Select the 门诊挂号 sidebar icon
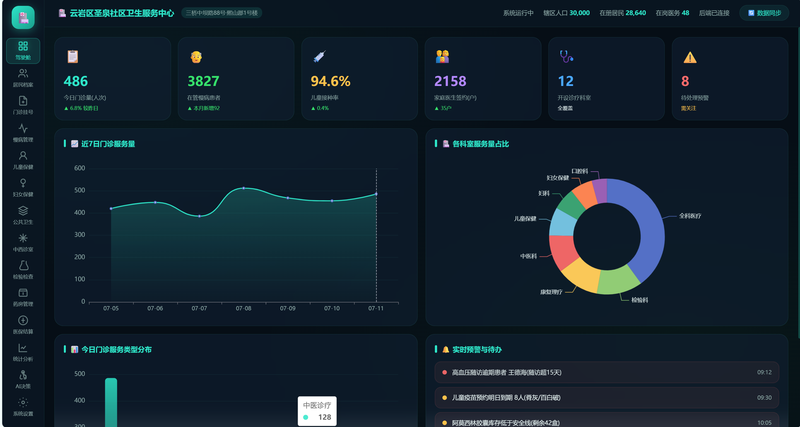The height and width of the screenshot is (427, 800). pos(23,106)
